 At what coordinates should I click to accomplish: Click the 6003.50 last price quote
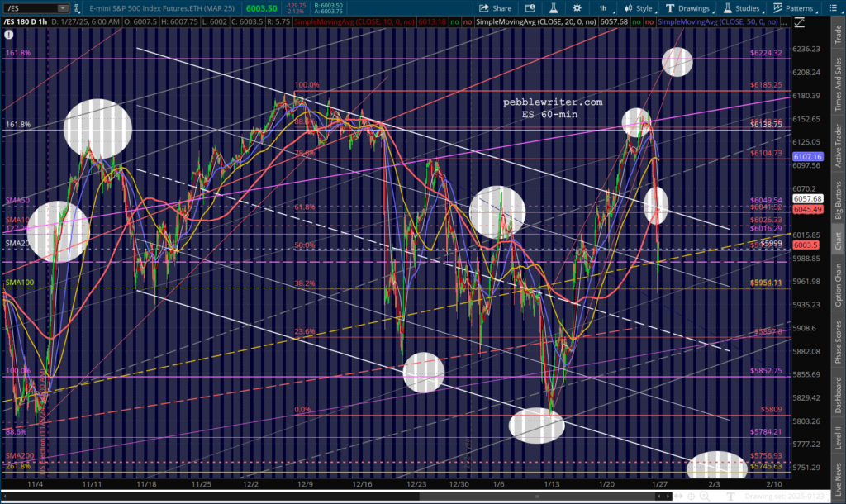(261, 8)
